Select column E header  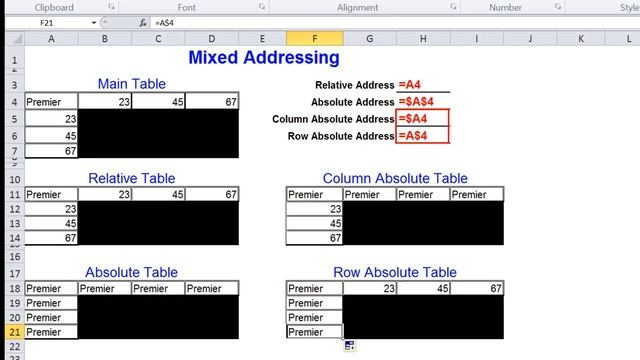[x=262, y=39]
